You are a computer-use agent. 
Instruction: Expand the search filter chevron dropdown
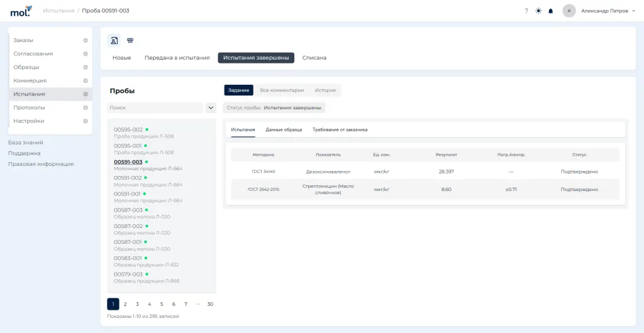[211, 108]
